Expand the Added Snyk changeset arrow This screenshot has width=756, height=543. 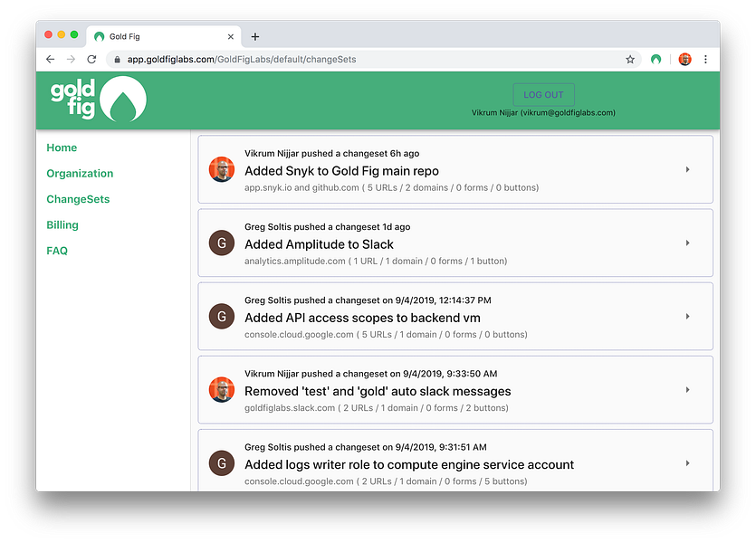pos(687,169)
